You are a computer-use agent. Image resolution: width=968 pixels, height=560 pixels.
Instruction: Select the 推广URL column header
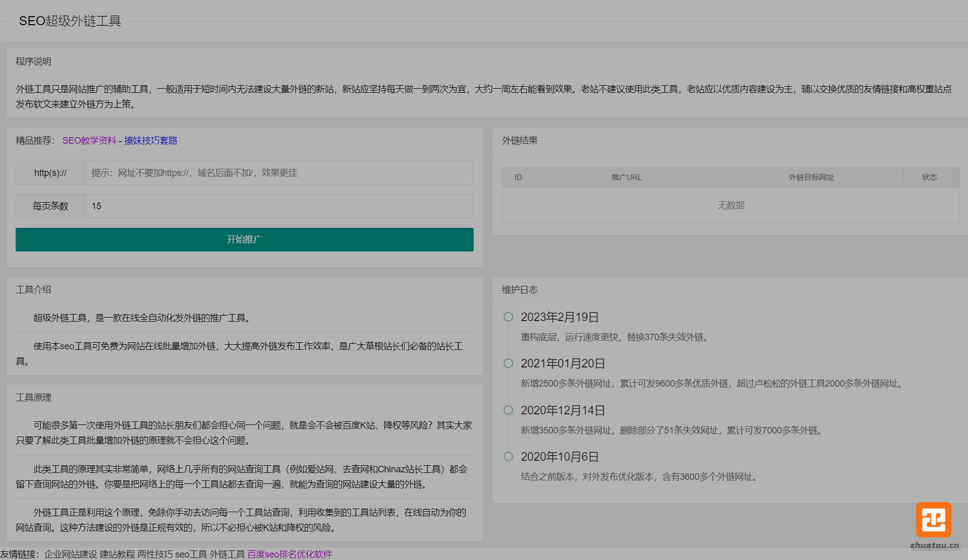(x=625, y=177)
